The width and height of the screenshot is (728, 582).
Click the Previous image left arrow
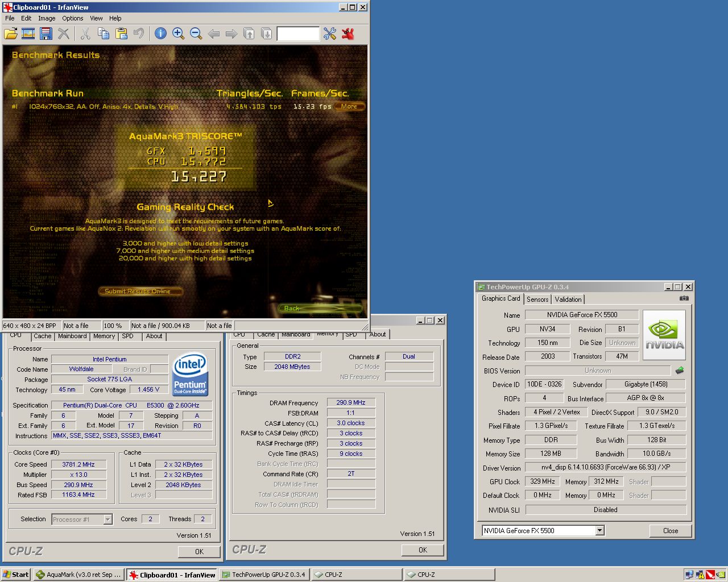[x=214, y=34]
